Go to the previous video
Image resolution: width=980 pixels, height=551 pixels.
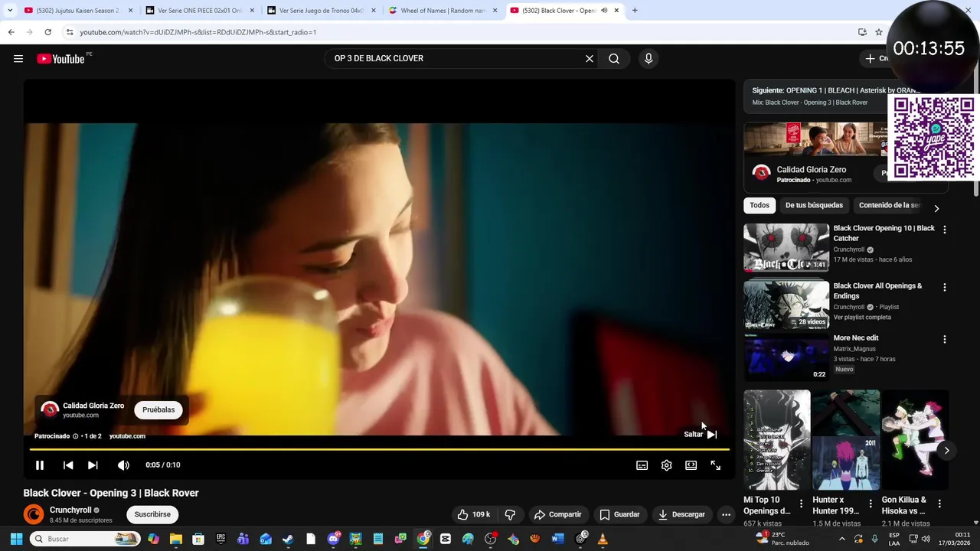click(x=68, y=465)
